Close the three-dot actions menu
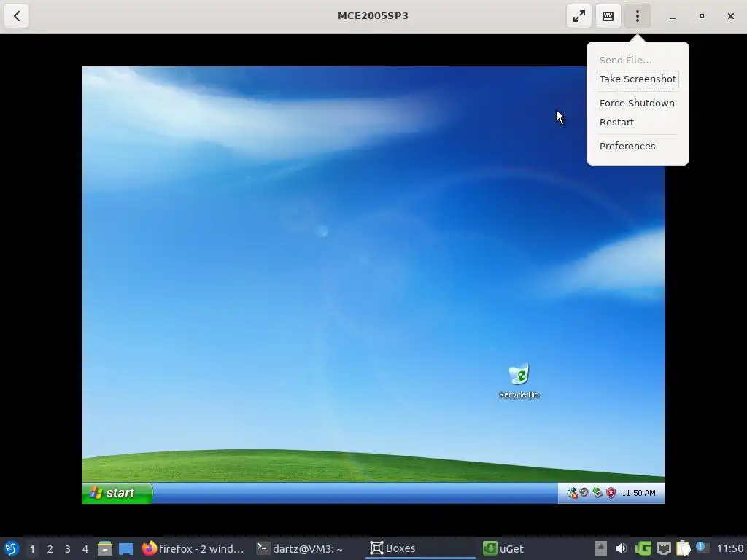Screen dimensions: 747x560 pyautogui.click(x=638, y=16)
